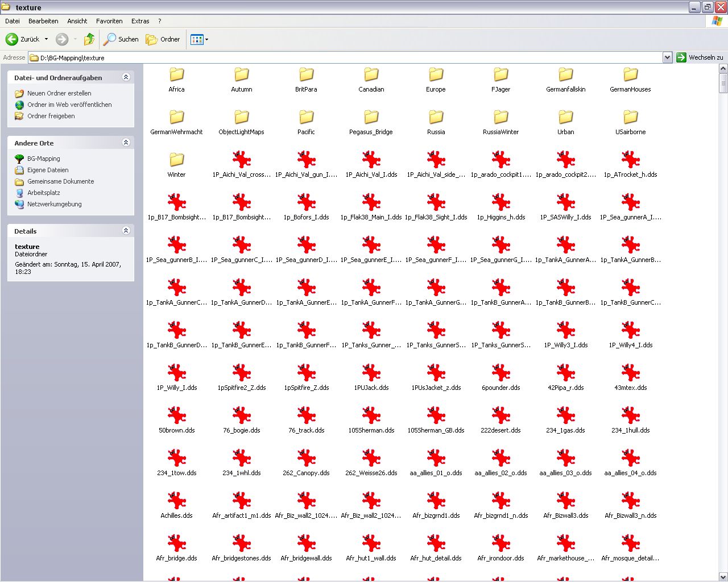The height and width of the screenshot is (582, 728).
Task: Collapse the Details panel
Action: coord(126,231)
